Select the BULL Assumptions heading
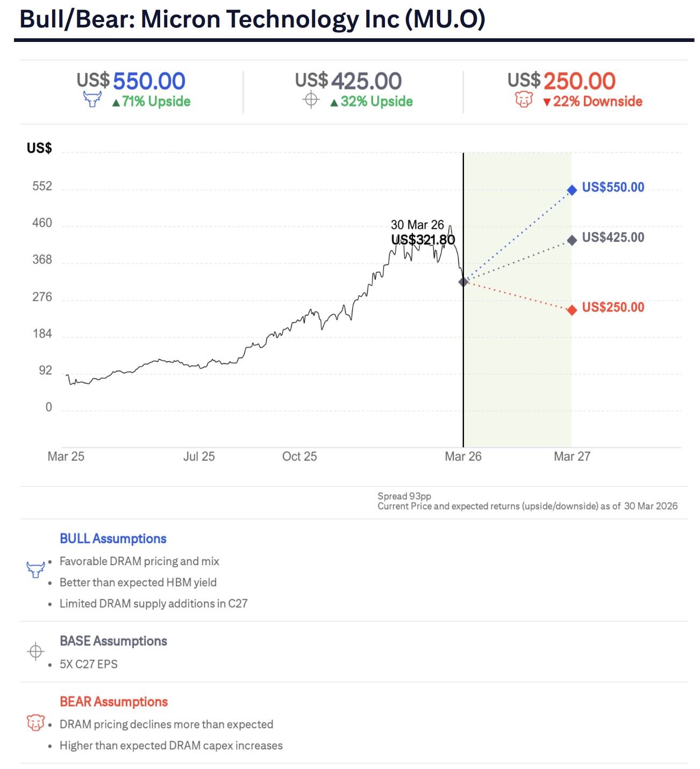Viewport: 700px width, 769px height. click(x=113, y=539)
